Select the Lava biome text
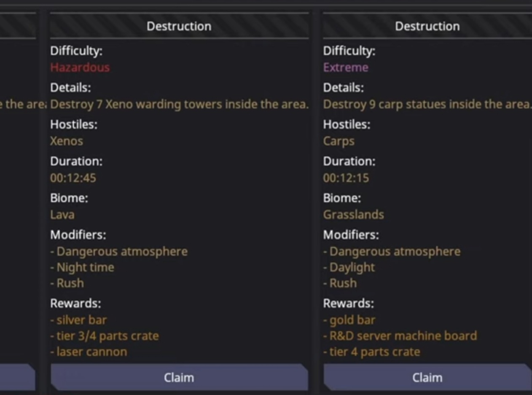532x395 pixels. pos(62,215)
